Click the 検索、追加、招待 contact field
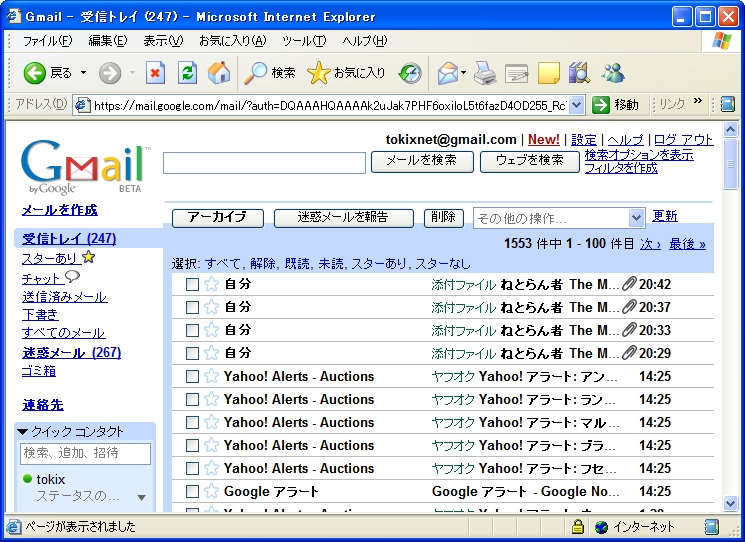 pos(86,453)
